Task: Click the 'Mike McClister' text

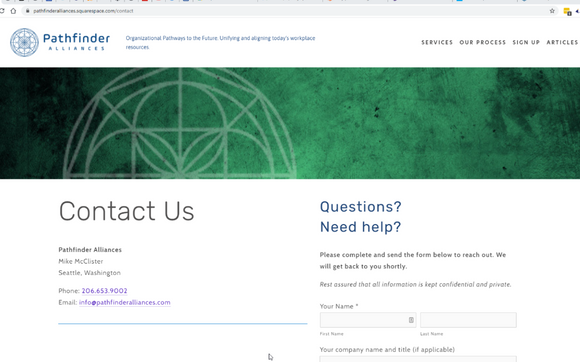Action: pyautogui.click(x=81, y=261)
